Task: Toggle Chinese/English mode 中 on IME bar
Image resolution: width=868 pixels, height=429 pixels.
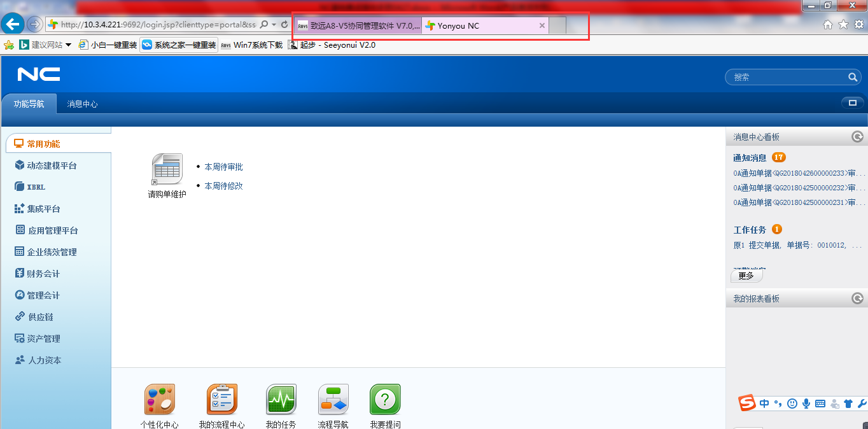Action: pyautogui.click(x=764, y=404)
